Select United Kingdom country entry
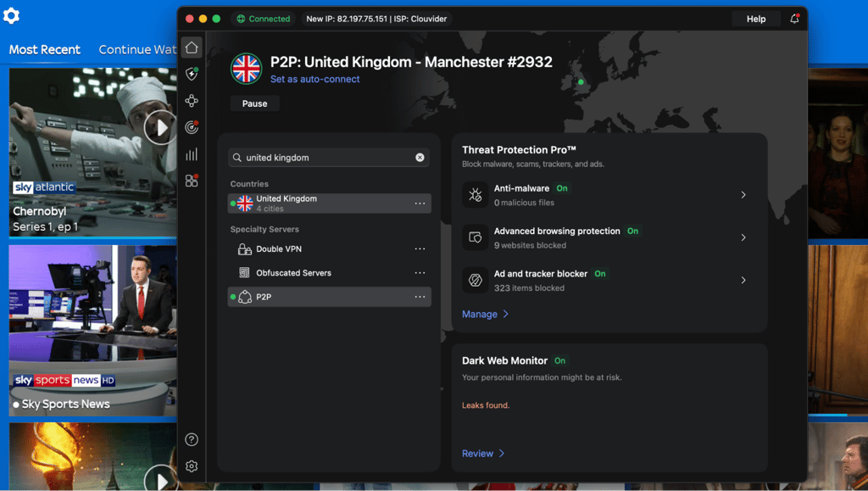The image size is (868, 491). (330, 204)
